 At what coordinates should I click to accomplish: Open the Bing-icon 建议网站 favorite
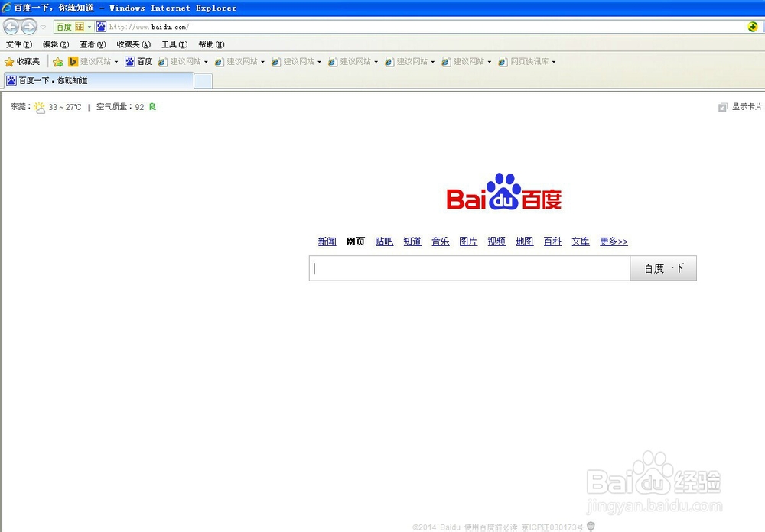click(90, 61)
